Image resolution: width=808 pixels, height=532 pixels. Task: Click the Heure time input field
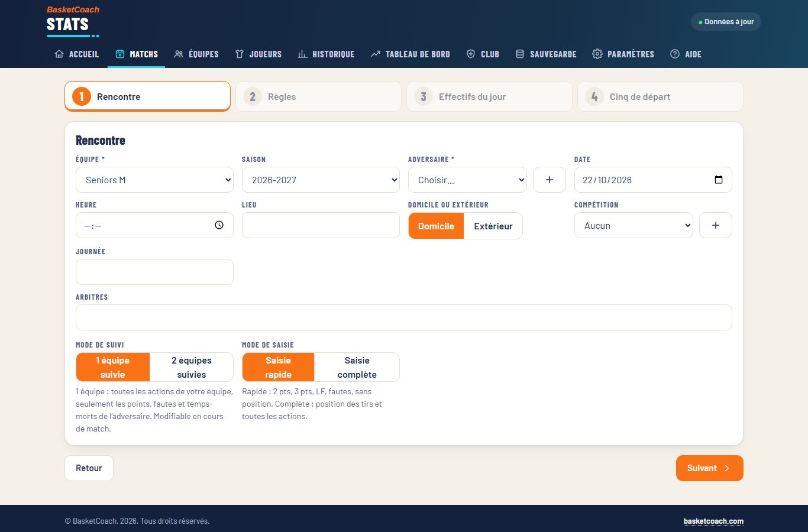pyautogui.click(x=154, y=225)
